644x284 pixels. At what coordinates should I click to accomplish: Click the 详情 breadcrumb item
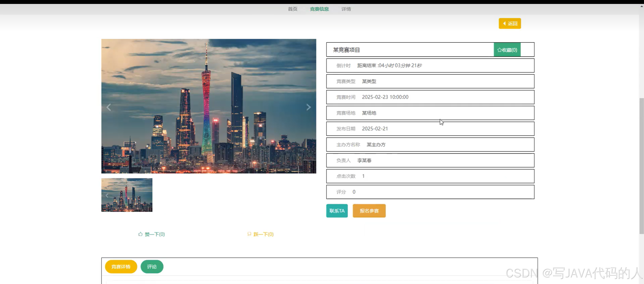click(346, 9)
